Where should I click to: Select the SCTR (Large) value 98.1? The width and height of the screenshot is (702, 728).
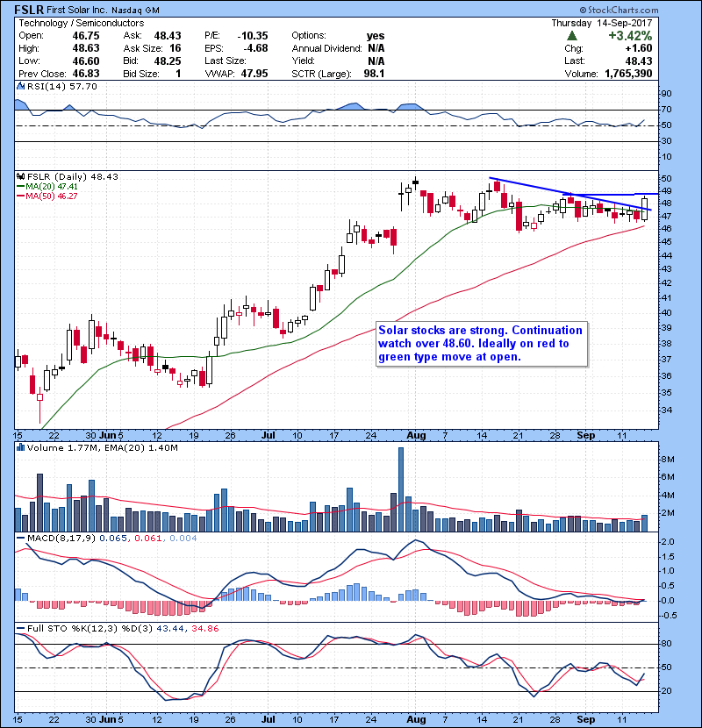374,74
